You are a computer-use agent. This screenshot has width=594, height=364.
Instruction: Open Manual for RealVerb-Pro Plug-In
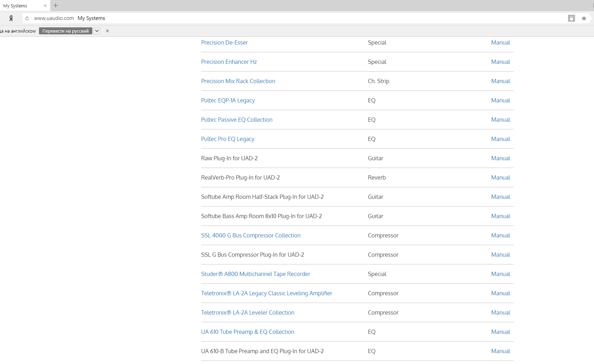[x=500, y=177]
